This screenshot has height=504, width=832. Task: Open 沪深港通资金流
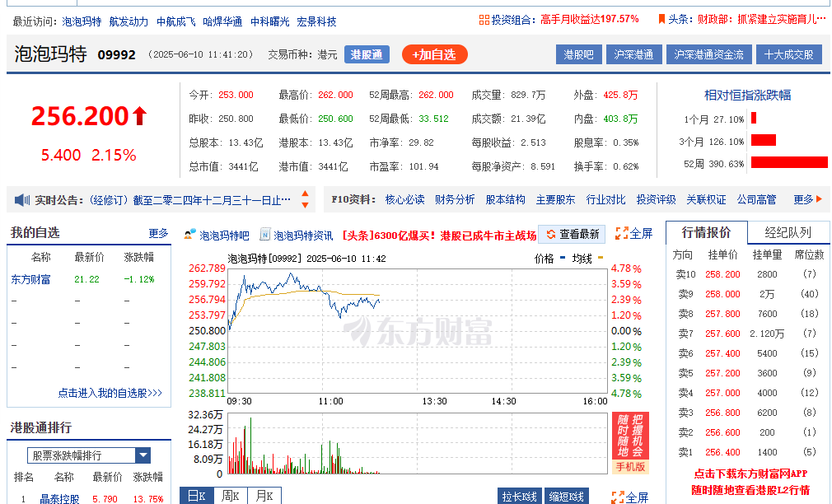click(709, 54)
